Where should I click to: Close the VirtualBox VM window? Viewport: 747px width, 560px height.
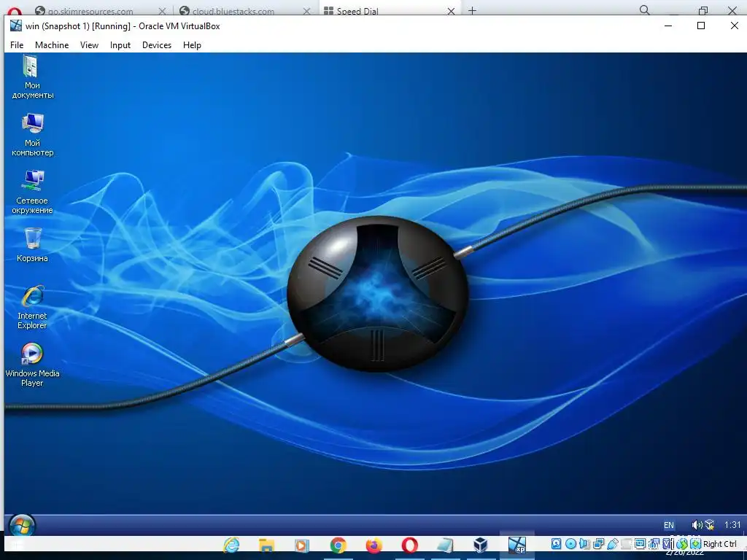734,26
